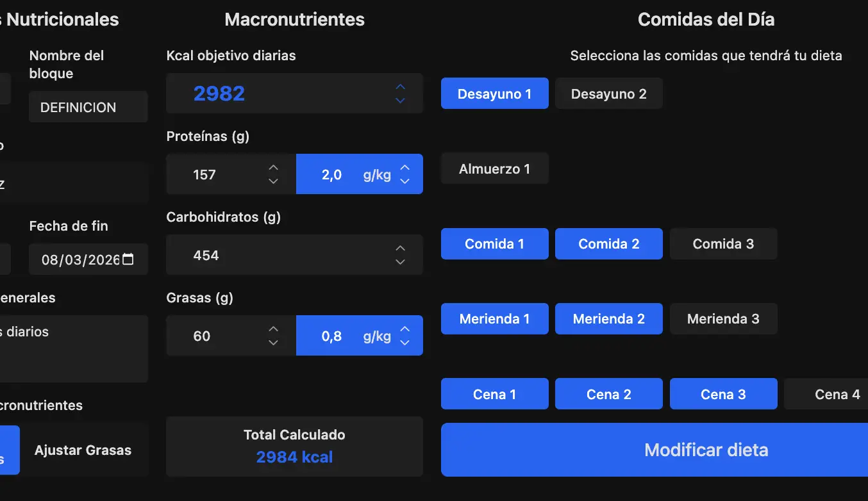The height and width of the screenshot is (501, 868).
Task: Edit the Nombre del bloque field
Action: coord(88,107)
